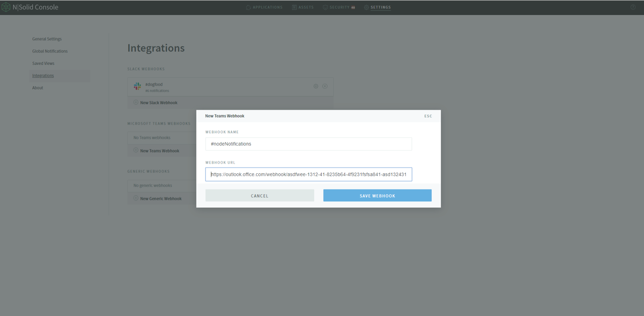This screenshot has width=644, height=316.
Task: Click New Generic Webhook
Action: coord(161,199)
